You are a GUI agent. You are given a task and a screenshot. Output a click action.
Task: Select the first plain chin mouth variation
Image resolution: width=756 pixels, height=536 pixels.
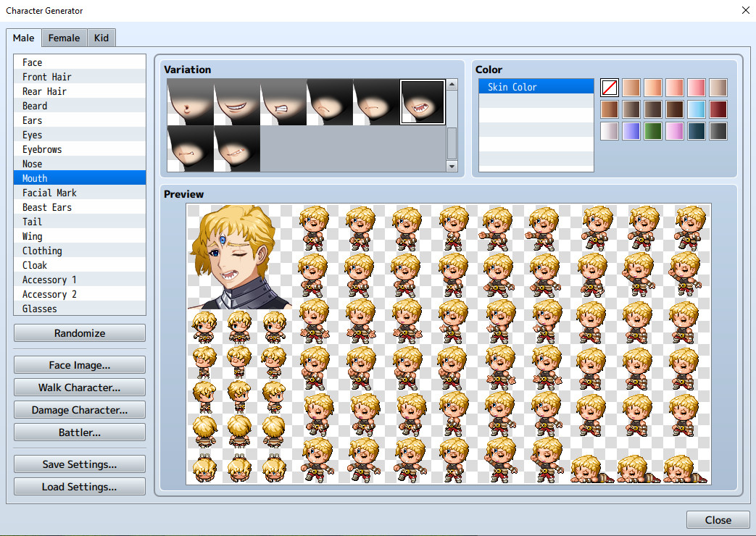coord(191,101)
